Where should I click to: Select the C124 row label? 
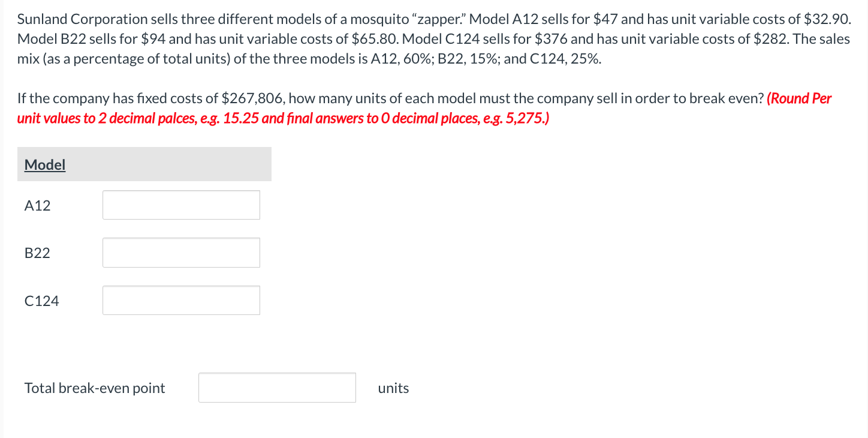pyautogui.click(x=41, y=300)
